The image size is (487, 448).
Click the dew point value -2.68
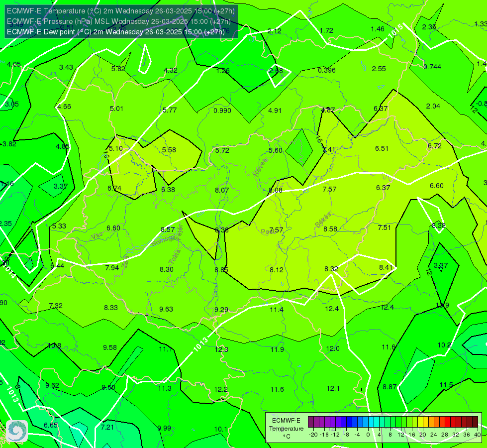coord(275,71)
